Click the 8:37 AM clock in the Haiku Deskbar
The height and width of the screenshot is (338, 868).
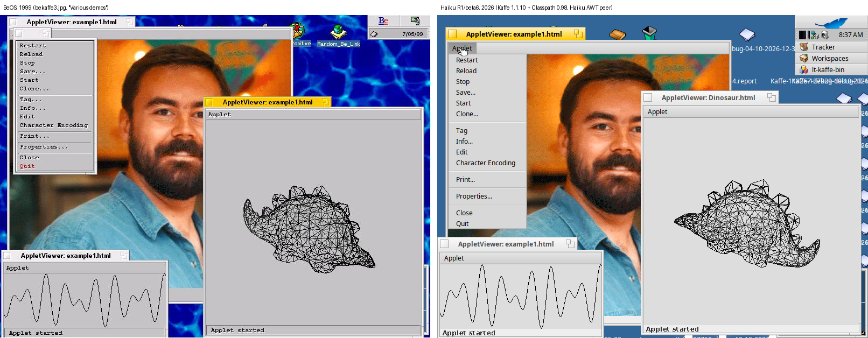851,35
